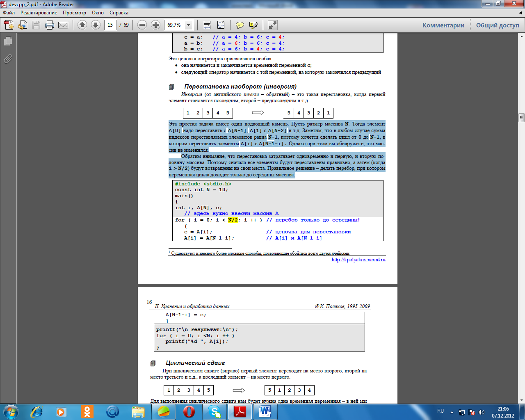
Task: Click the page number field showing 15
Action: click(110, 25)
